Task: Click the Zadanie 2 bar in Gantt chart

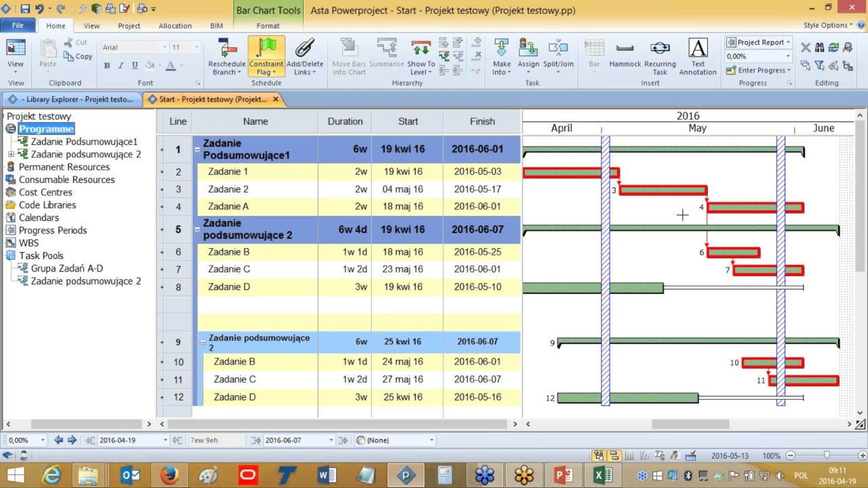Action: 663,190
